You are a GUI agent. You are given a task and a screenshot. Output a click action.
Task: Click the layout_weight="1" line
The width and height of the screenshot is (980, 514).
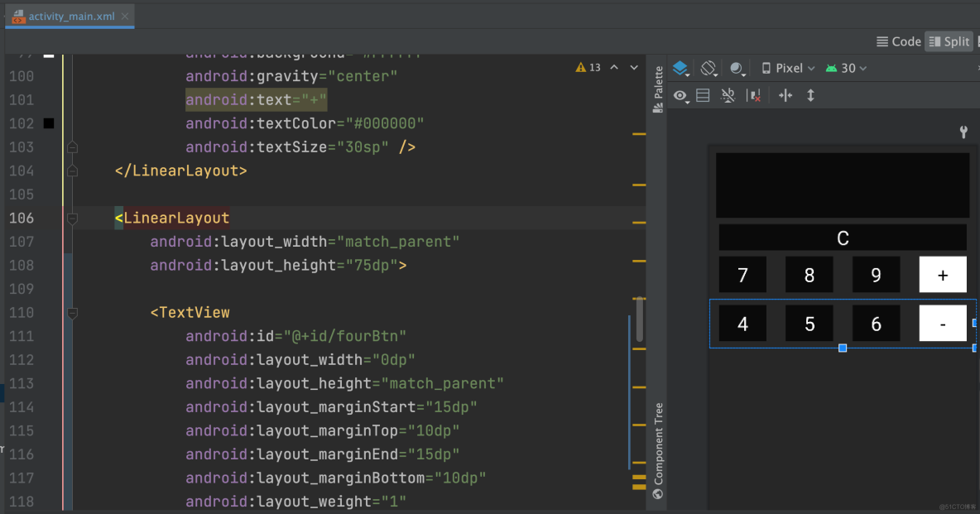[x=295, y=502]
